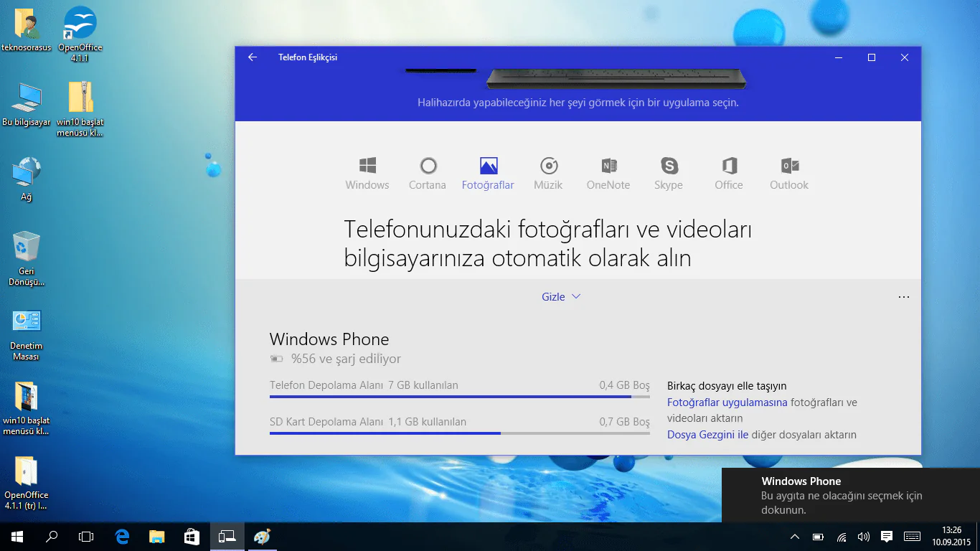Expand the Gizle chevron arrow
The height and width of the screenshot is (551, 980).
576,296
